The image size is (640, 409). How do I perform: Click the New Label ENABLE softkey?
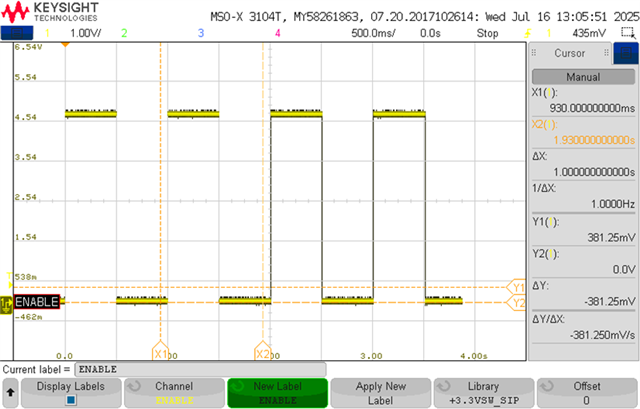tap(278, 393)
